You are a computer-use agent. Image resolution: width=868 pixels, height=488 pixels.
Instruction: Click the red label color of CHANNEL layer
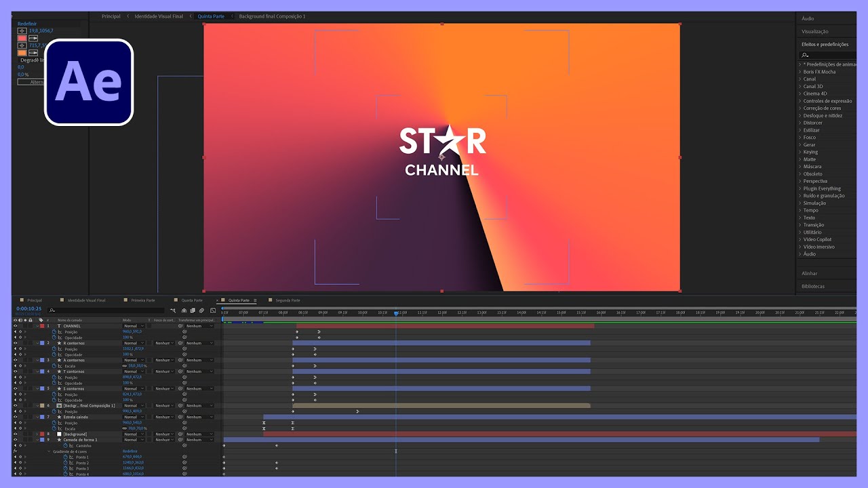tap(42, 326)
